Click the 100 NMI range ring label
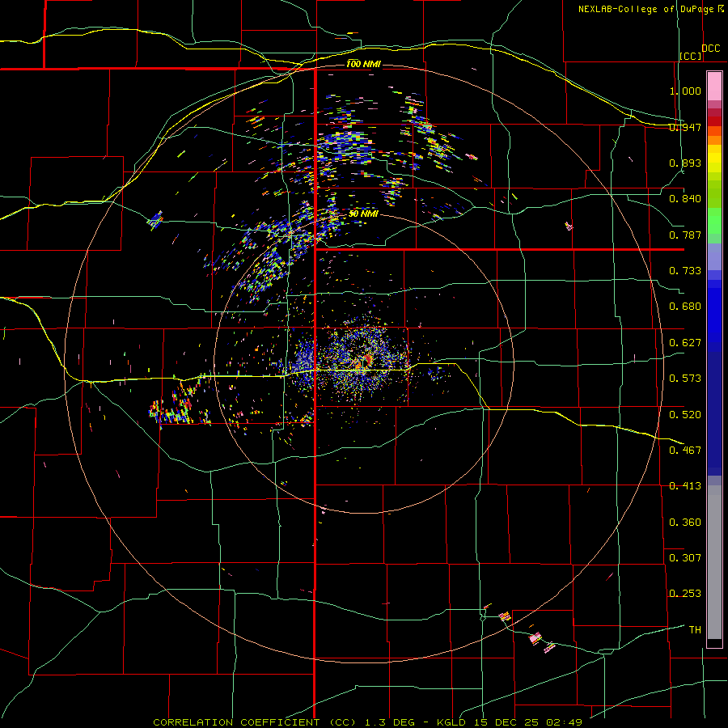 [363, 64]
